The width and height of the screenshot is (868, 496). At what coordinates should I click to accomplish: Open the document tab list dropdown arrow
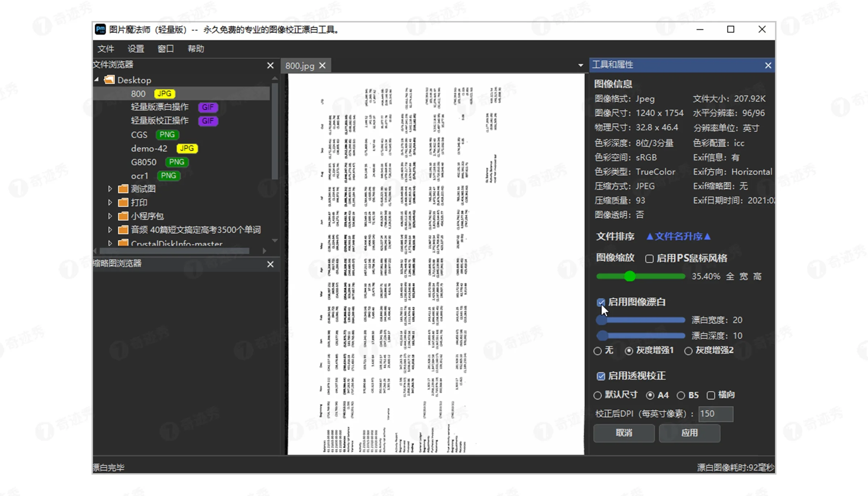[x=580, y=65]
